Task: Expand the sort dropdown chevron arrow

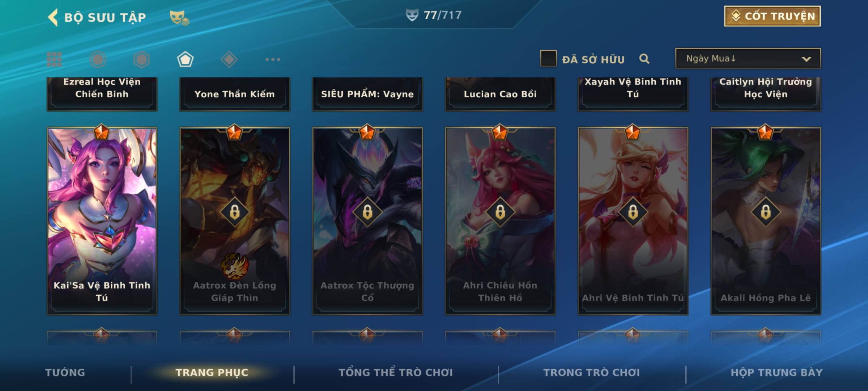Action: click(x=806, y=59)
